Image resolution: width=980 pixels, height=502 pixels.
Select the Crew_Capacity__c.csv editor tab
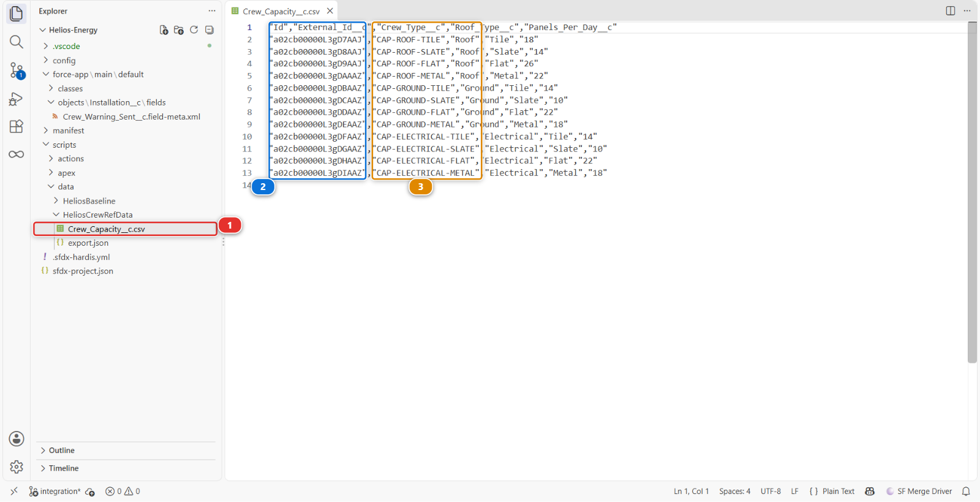tap(282, 11)
